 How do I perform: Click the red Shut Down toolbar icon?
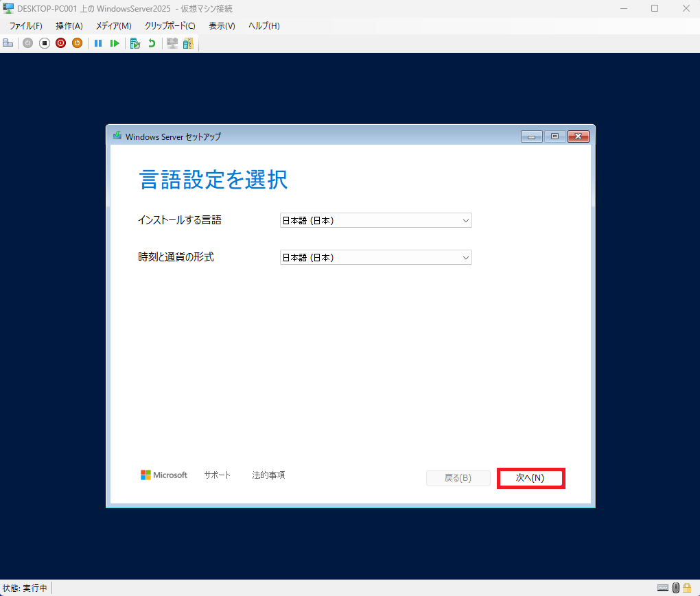[x=60, y=43]
